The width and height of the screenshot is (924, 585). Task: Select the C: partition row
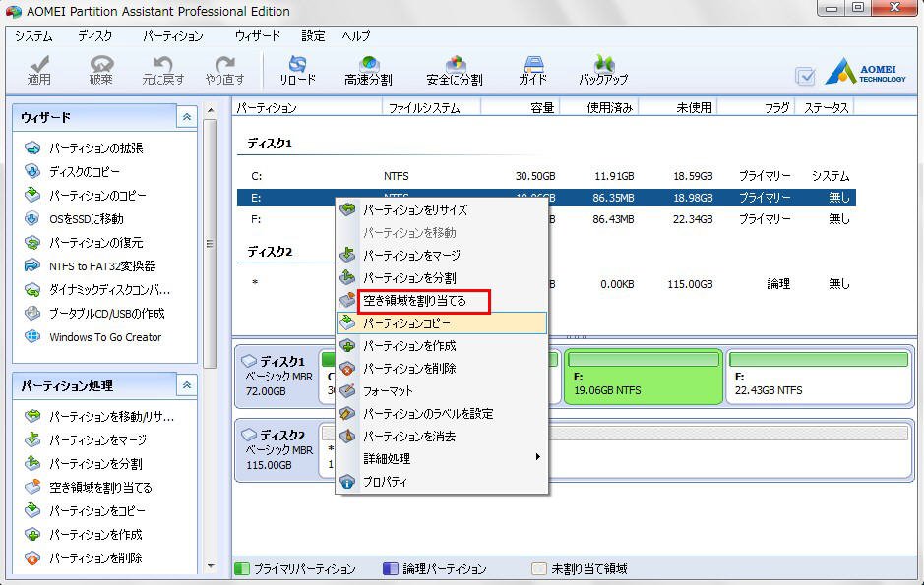coord(546,176)
